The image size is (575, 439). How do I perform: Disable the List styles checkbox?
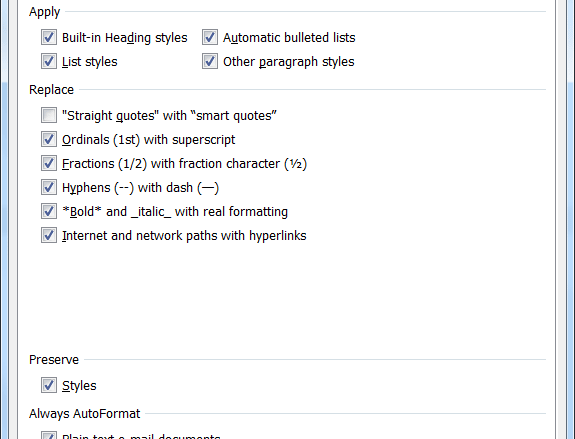point(49,61)
